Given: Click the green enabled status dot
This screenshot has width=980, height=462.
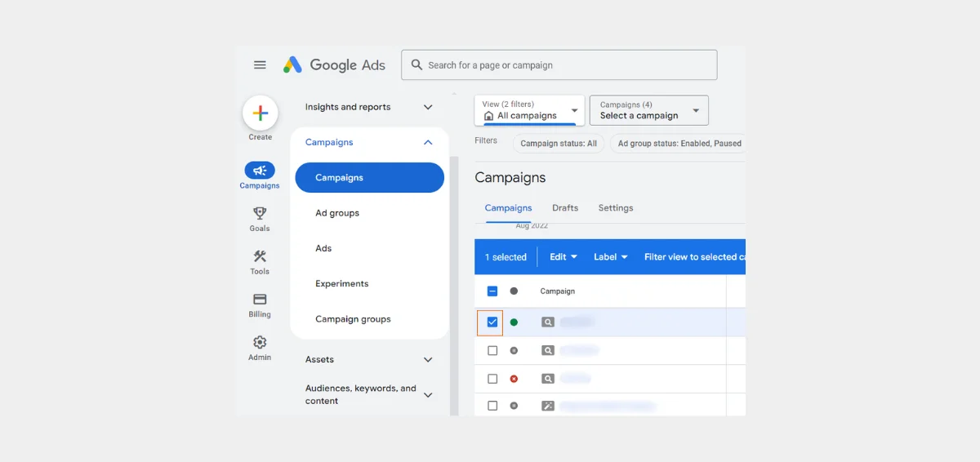Looking at the screenshot, I should pos(514,322).
